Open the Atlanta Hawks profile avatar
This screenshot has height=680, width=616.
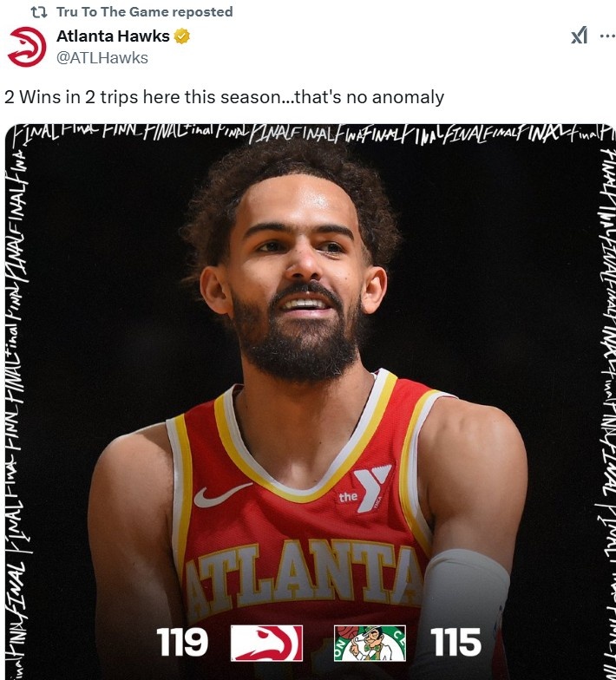(27, 47)
